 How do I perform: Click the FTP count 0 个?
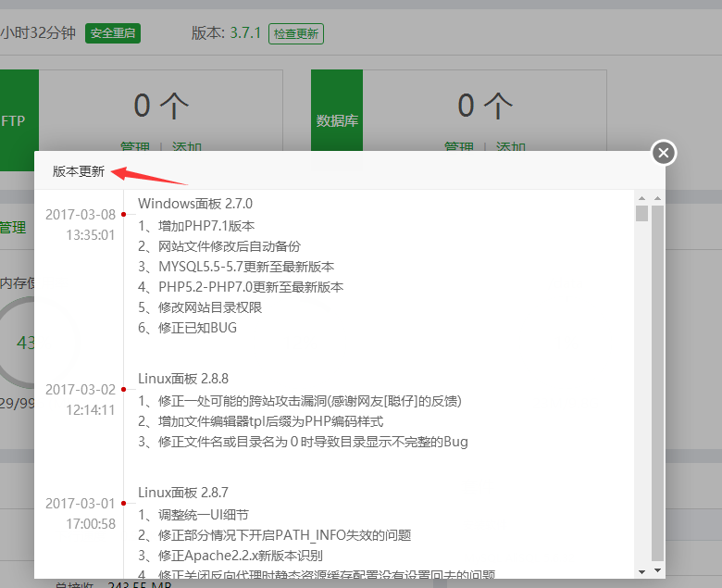[161, 106]
